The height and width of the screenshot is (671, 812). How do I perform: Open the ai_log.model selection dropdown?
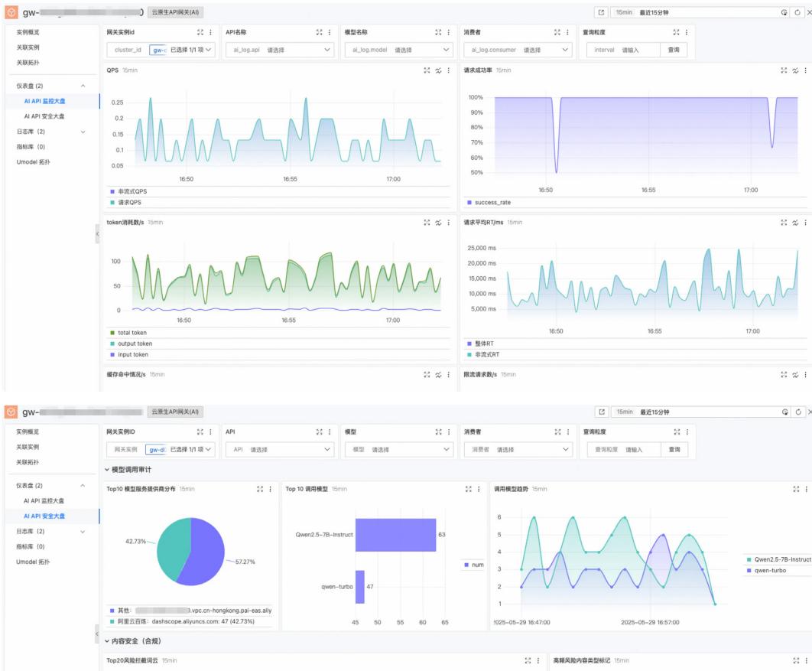(398, 50)
